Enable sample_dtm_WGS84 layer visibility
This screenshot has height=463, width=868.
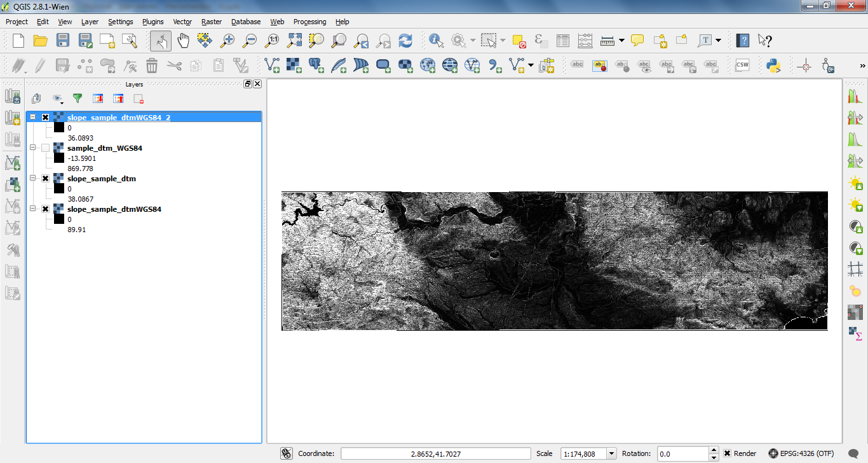[45, 148]
